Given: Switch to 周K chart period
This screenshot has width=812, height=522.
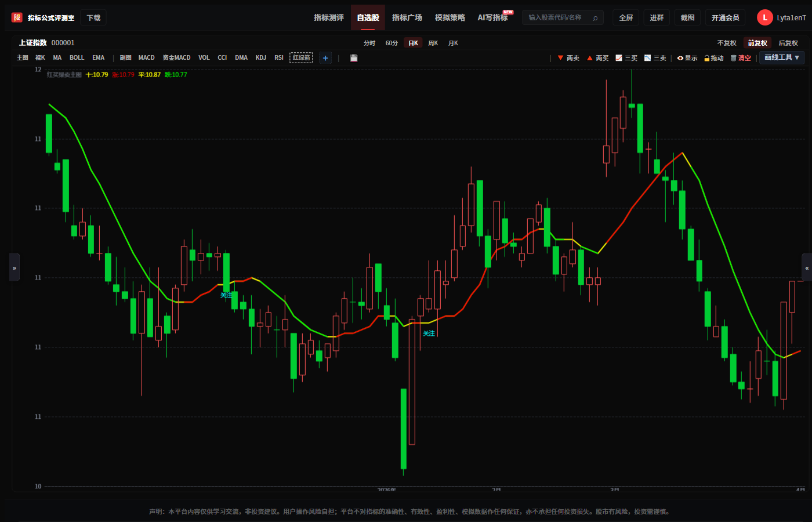Looking at the screenshot, I should pos(433,43).
